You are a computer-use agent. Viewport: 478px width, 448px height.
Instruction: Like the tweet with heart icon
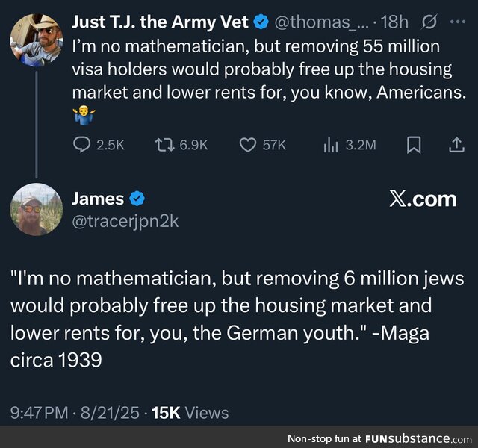[x=248, y=146]
